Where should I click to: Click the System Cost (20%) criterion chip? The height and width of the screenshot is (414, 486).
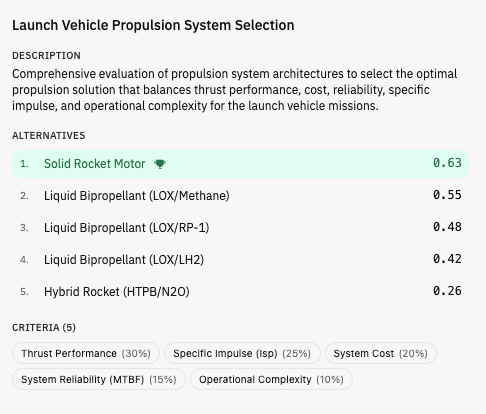[381, 353]
